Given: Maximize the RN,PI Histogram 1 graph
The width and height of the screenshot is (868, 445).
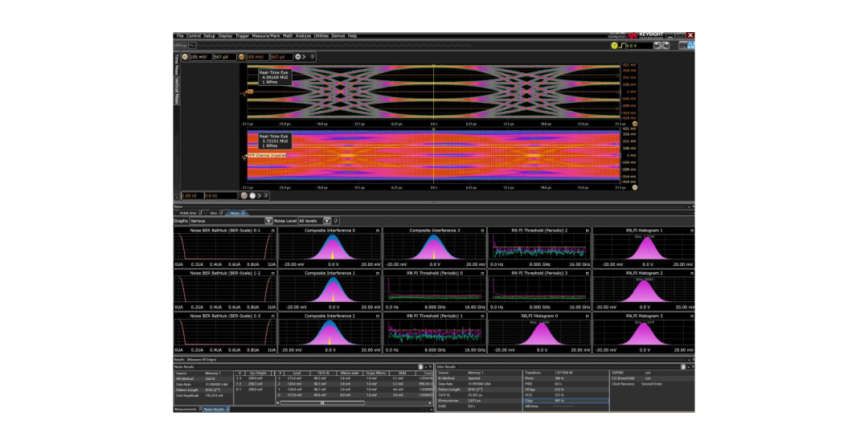Looking at the screenshot, I should [x=691, y=231].
